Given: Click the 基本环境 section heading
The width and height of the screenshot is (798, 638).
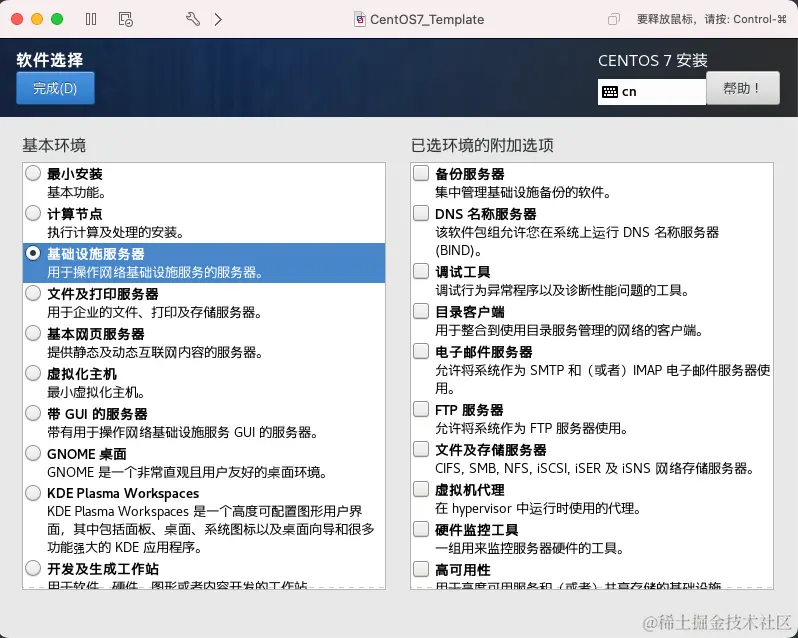Looking at the screenshot, I should 54,146.
